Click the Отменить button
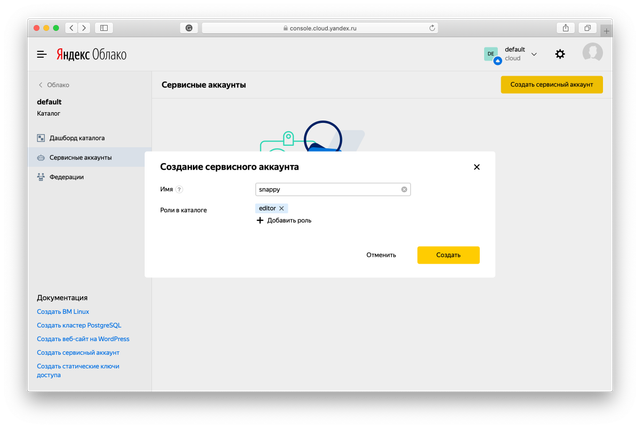Screen dimensions: 640x428 pos(381,255)
